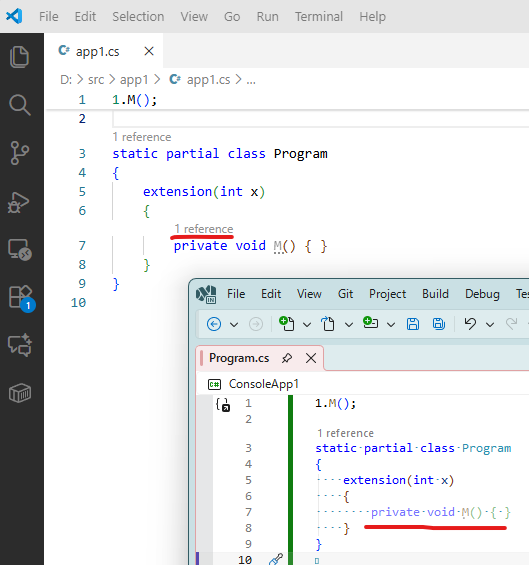Open VS Code Go menu
The width and height of the screenshot is (529, 565).
click(x=232, y=17)
